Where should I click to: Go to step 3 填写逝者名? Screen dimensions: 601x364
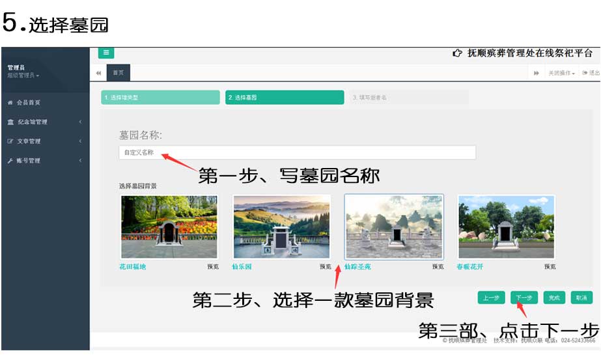click(408, 98)
